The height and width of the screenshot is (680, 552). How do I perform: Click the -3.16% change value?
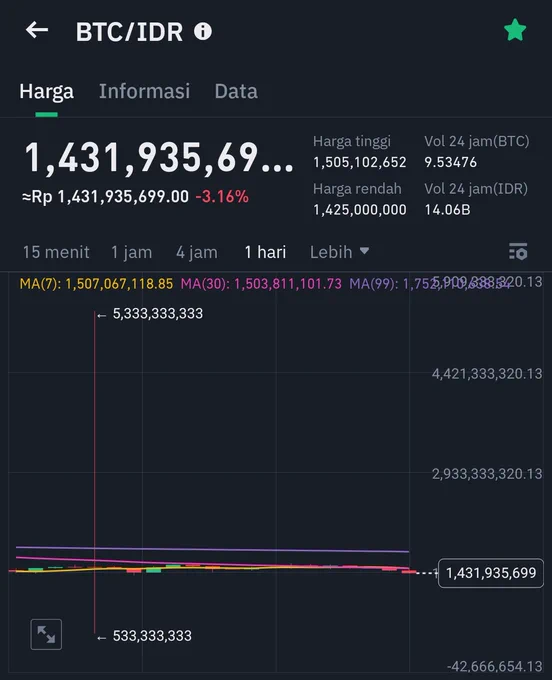(x=222, y=196)
